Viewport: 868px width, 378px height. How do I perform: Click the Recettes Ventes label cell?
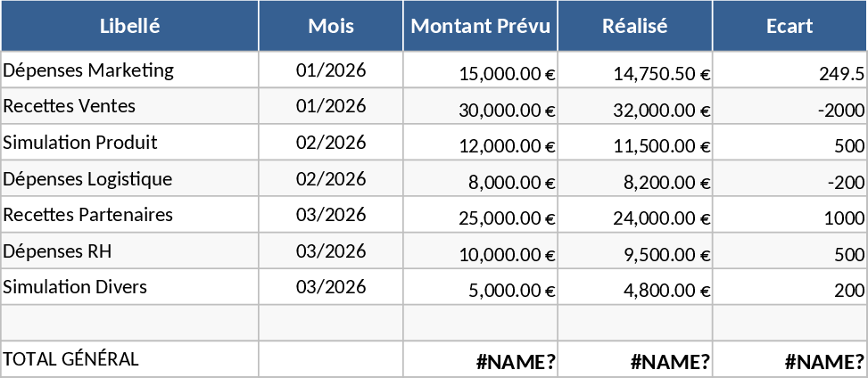130,107
